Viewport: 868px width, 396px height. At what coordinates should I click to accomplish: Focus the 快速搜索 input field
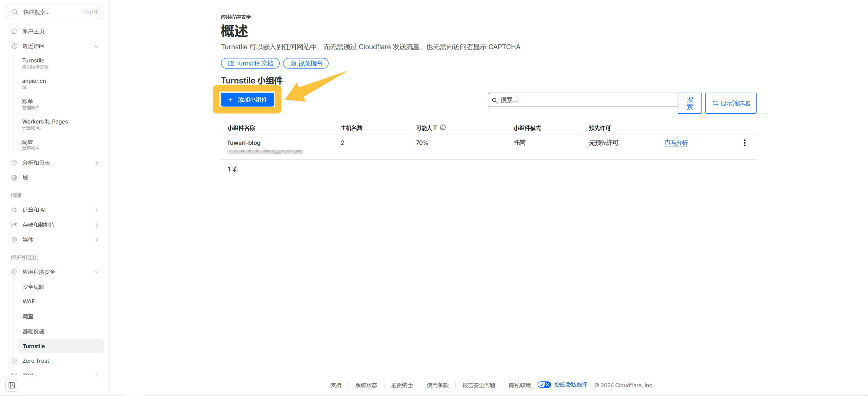tap(55, 12)
